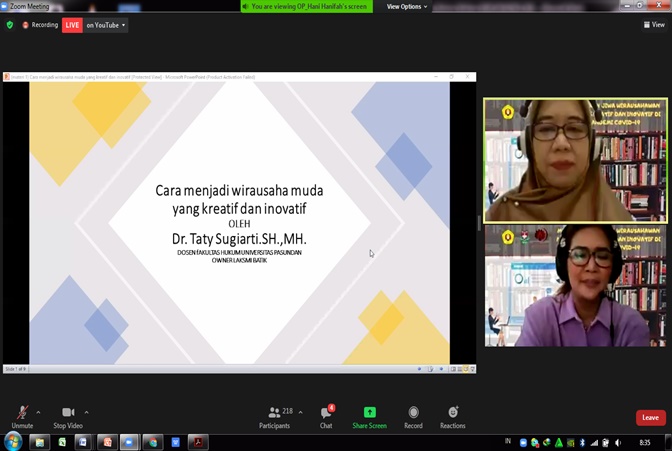
Task: Click the Adobe PDF taskbar icon
Action: coord(198,442)
